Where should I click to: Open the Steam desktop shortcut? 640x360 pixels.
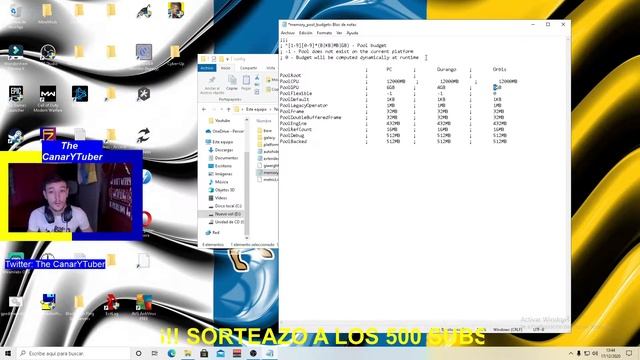15,137
